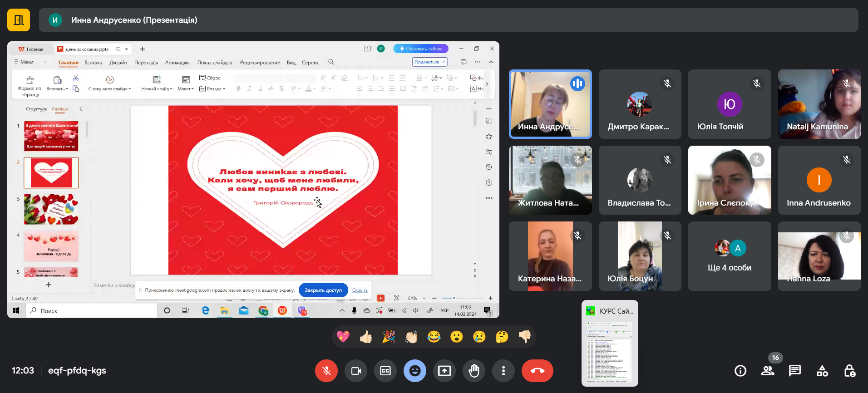Open the people list icon
The image size is (868, 393).
coord(768,371)
